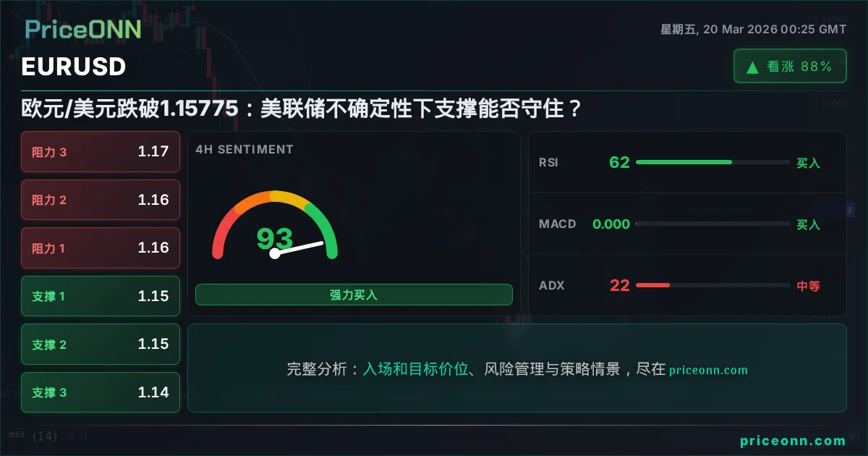Click the 看涨 88% badge

[790, 67]
